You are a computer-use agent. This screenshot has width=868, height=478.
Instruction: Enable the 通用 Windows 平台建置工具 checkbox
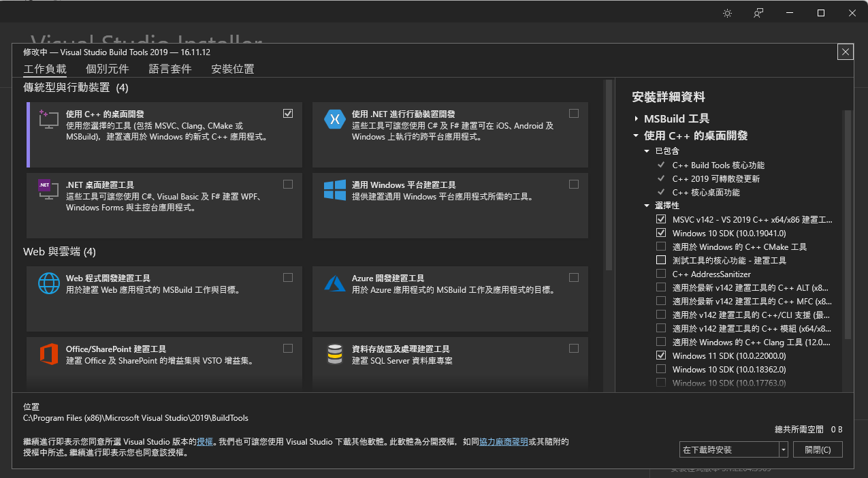pos(573,184)
